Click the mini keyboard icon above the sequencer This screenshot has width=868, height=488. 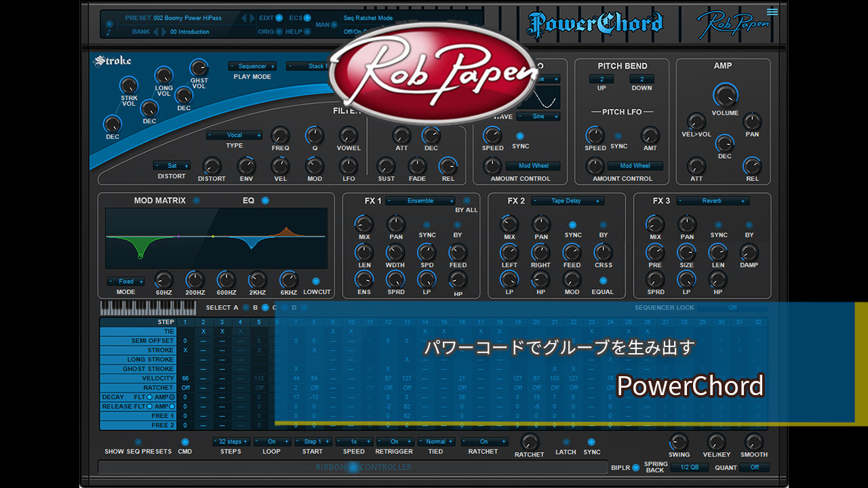147,308
